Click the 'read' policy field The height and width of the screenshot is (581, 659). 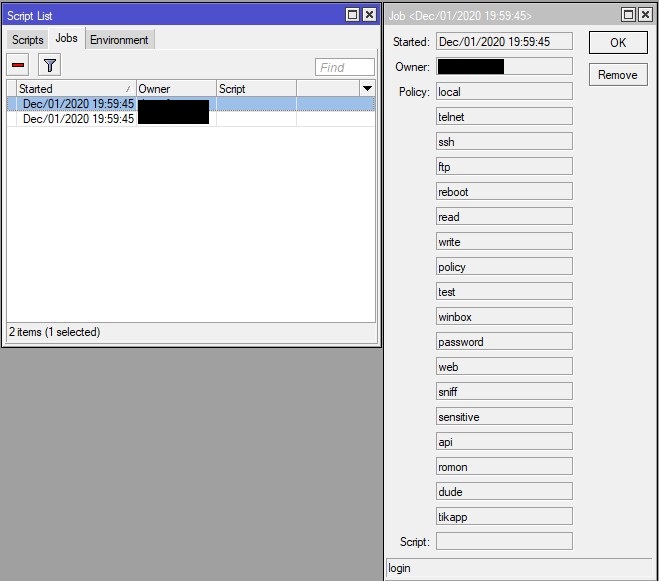pyautogui.click(x=504, y=217)
